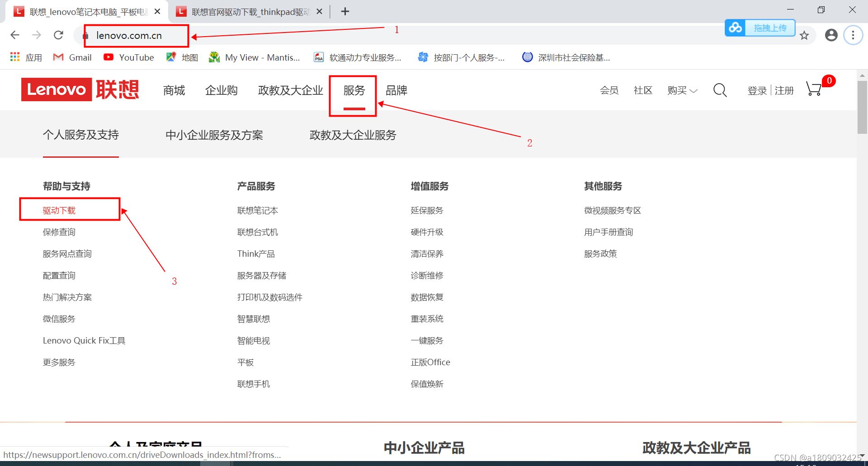Click the 打印机及数码选件 link
Viewport: 868px width, 466px height.
tap(270, 297)
